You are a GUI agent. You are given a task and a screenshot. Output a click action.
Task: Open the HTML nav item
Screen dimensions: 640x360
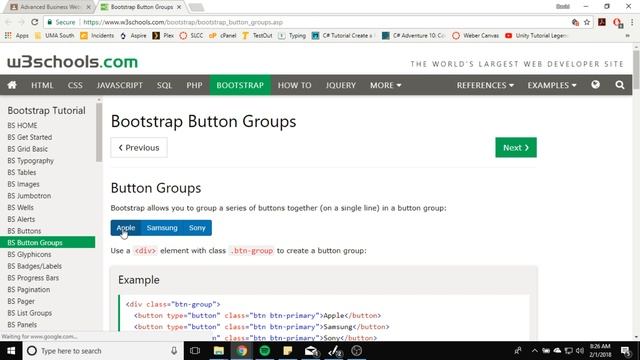[x=42, y=85]
